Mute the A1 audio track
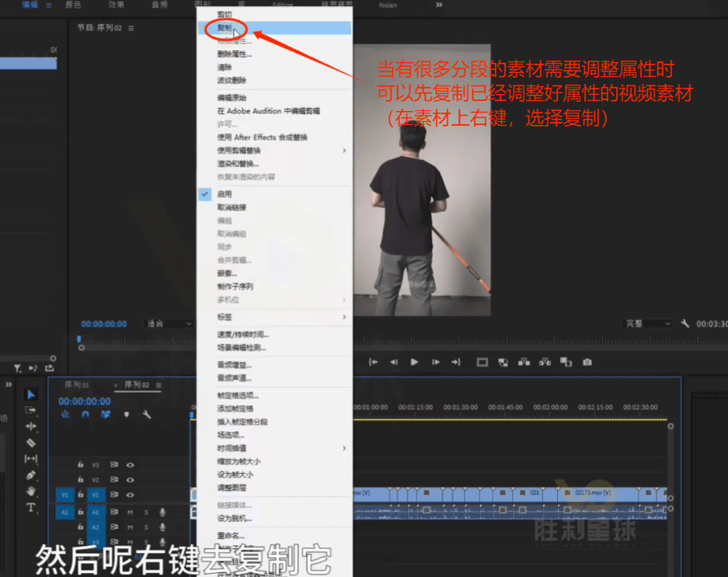 tap(131, 512)
